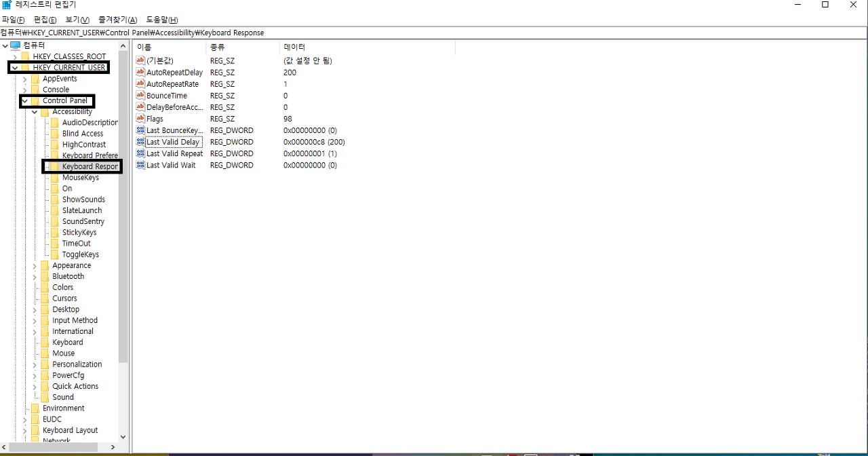Open the 편집(E) menu
Viewport: 868px width, 456px height.
[x=45, y=20]
